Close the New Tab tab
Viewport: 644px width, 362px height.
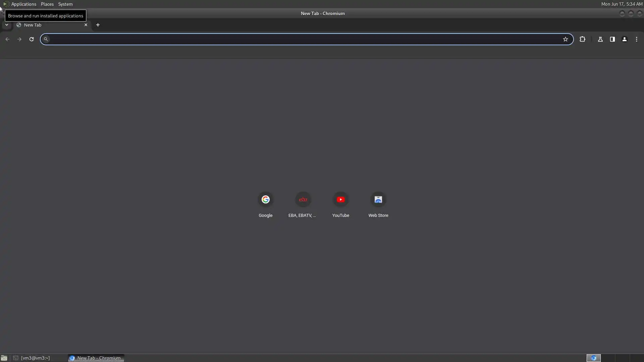tap(86, 25)
